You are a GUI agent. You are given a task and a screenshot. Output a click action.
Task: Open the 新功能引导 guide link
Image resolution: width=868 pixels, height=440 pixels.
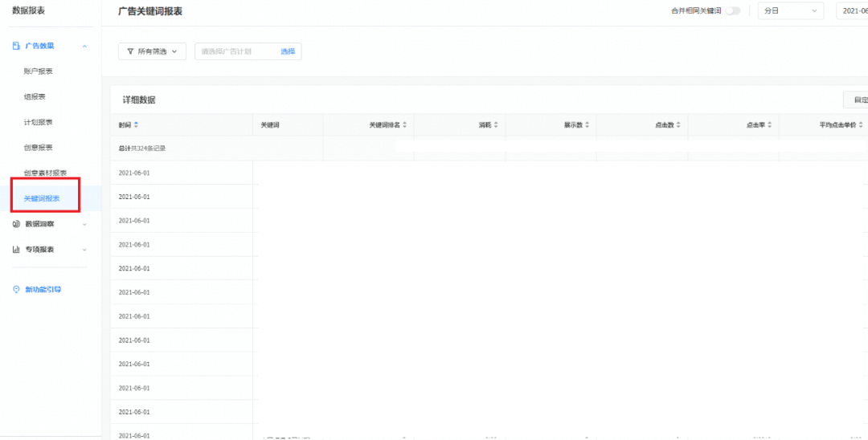pyautogui.click(x=43, y=289)
